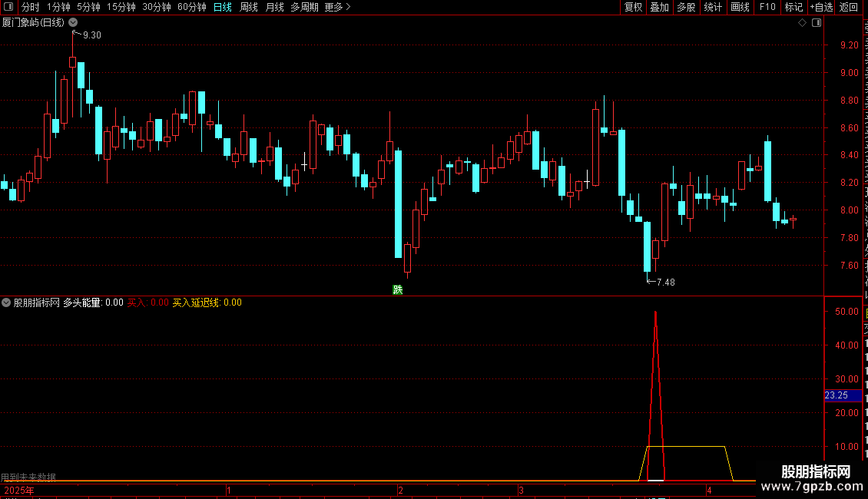Select 标记 marking tool
Image resolution: width=868 pixels, height=499 pixels.
coord(793,7)
